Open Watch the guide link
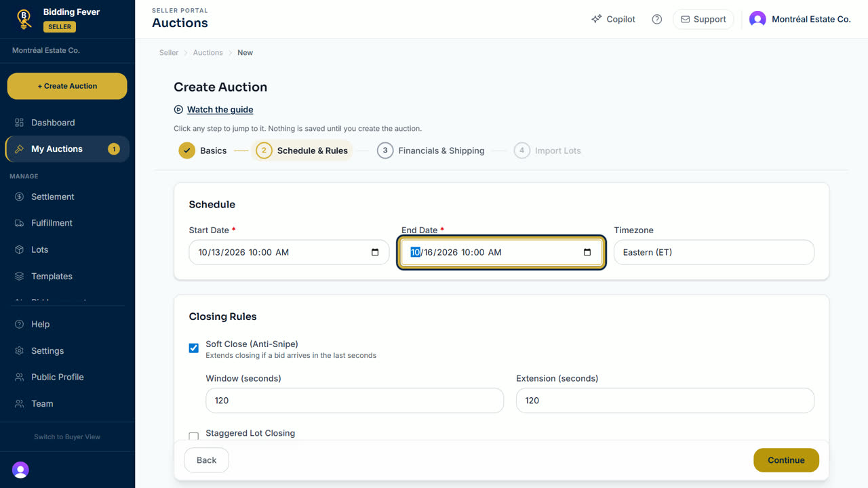 [x=220, y=109]
